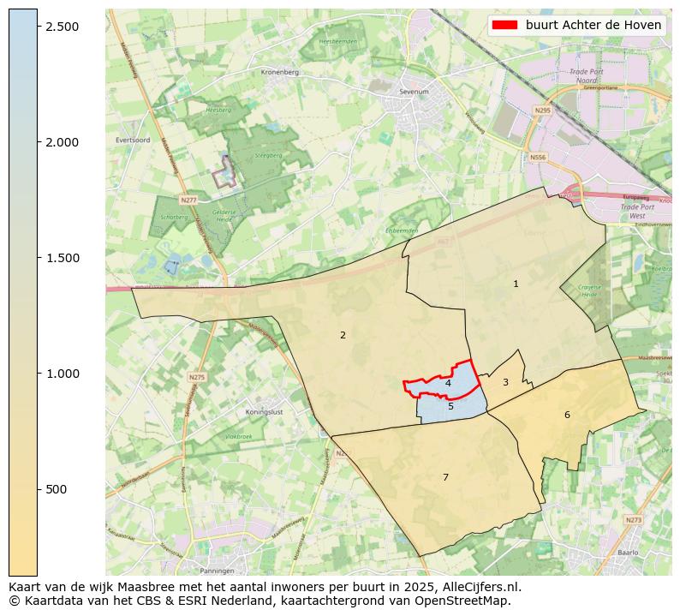This screenshot has height=616, width=680.
Task: Select neighborhood number 2 on the map
Action: (x=343, y=335)
